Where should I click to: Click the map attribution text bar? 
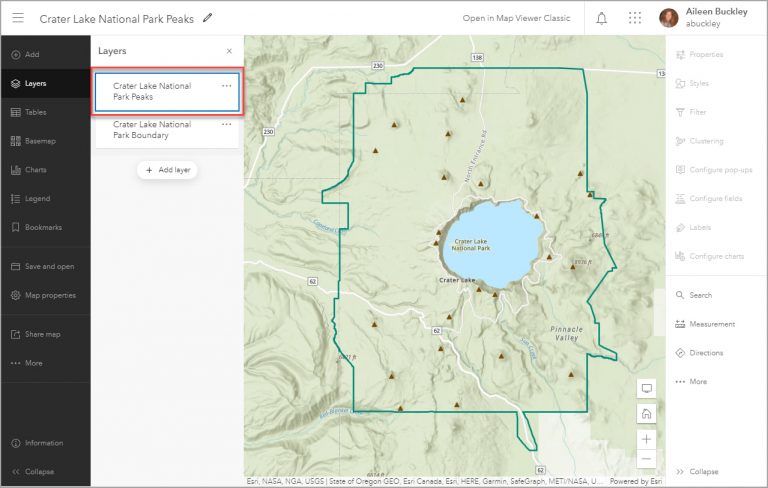424,482
